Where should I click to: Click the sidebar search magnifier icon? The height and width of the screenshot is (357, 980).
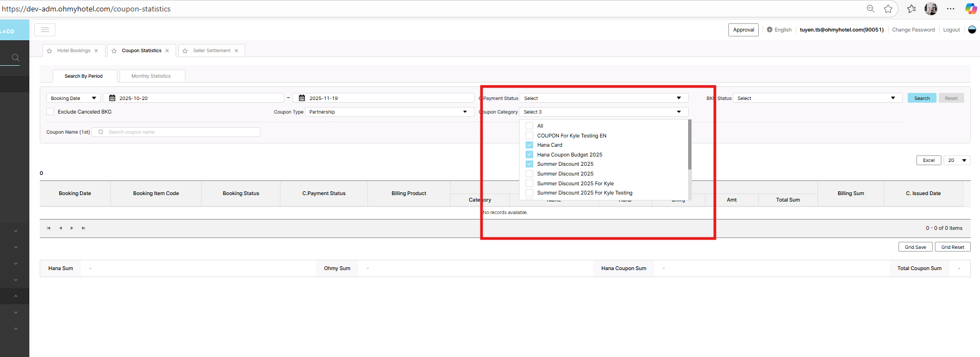click(x=15, y=58)
